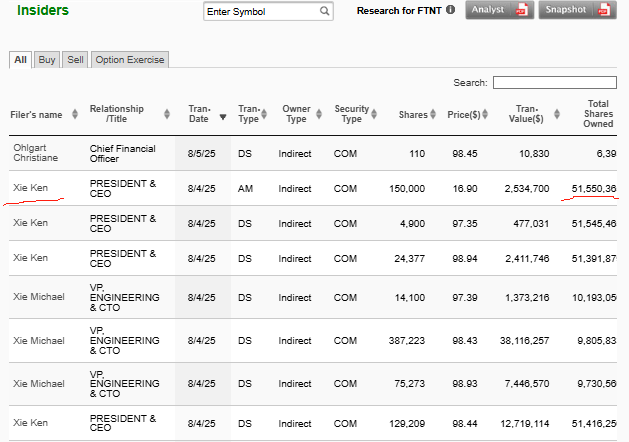Click the 7,446,570 transaction value
629x442 pixels.
pyautogui.click(x=527, y=383)
